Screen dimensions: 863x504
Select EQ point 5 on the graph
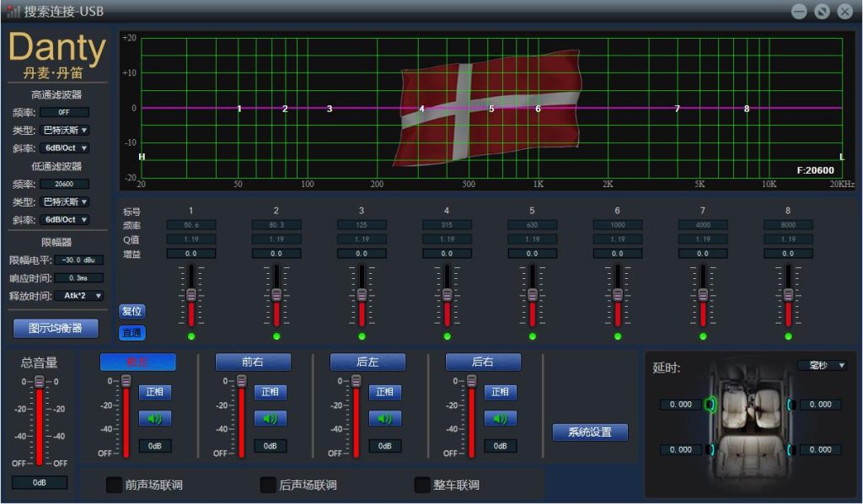(491, 109)
